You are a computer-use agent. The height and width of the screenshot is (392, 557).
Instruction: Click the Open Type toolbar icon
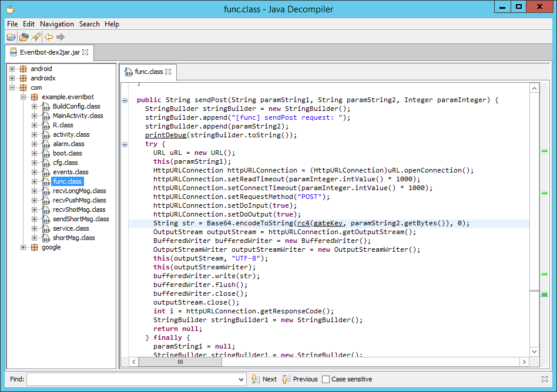24,37
